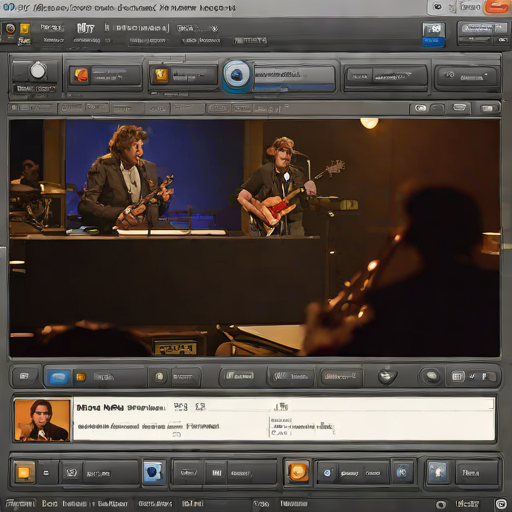
Task: Click the round orange-and-blue app icon in the top-left corner
Action: 10,29
